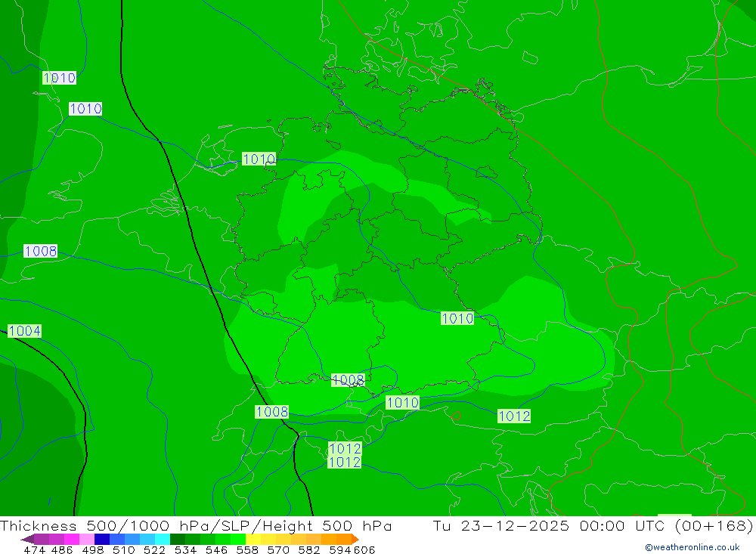The width and height of the screenshot is (756, 554).
Task: Click legend value 606
Action: [364, 549]
